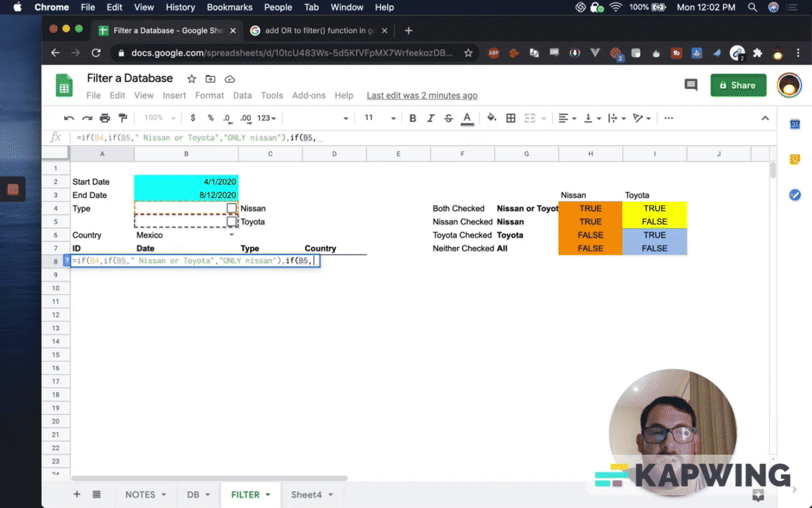
Task: Open Spotlight search in menu bar
Action: coord(752,8)
